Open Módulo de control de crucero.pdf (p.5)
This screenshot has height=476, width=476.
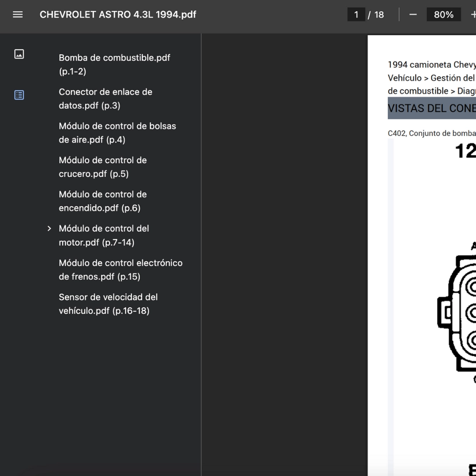(x=103, y=167)
